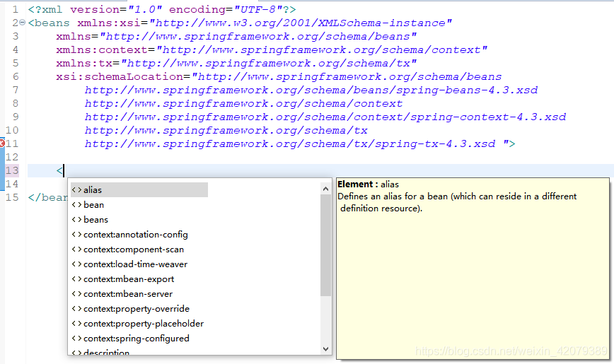
Task: Click the element icon beside alias
Action: point(76,190)
